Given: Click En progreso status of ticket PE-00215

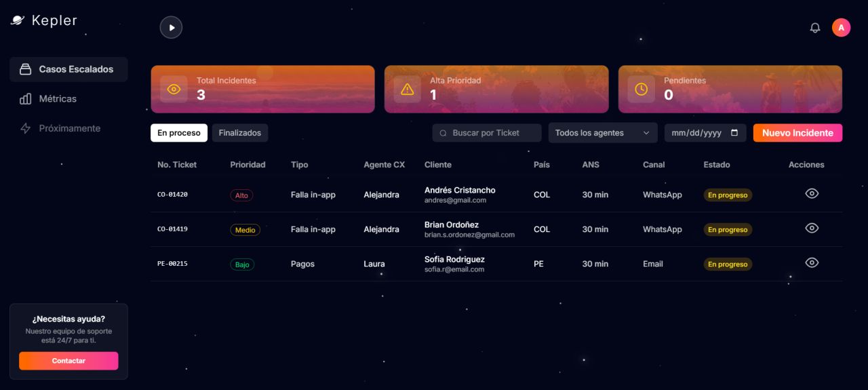Looking at the screenshot, I should 728,265.
